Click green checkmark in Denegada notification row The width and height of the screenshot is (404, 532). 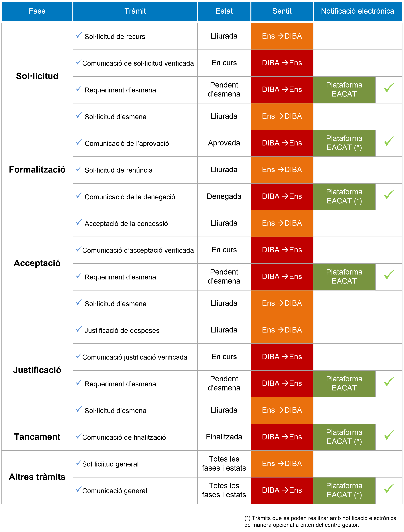[x=389, y=194]
